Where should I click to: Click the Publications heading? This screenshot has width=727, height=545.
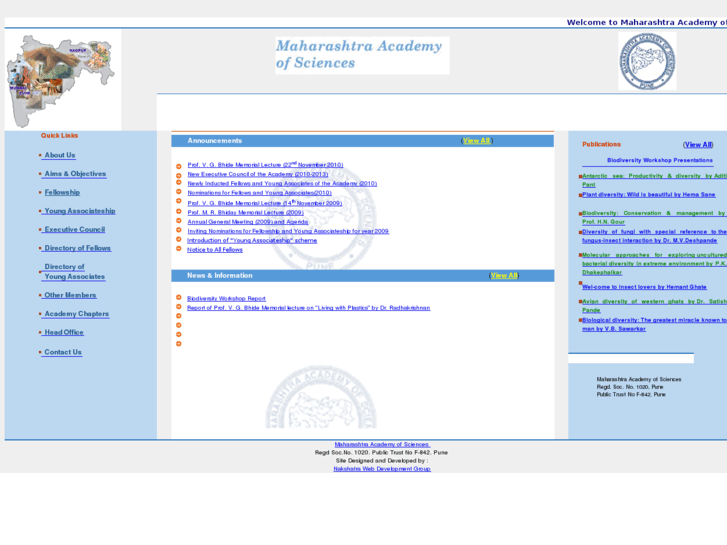click(x=601, y=144)
